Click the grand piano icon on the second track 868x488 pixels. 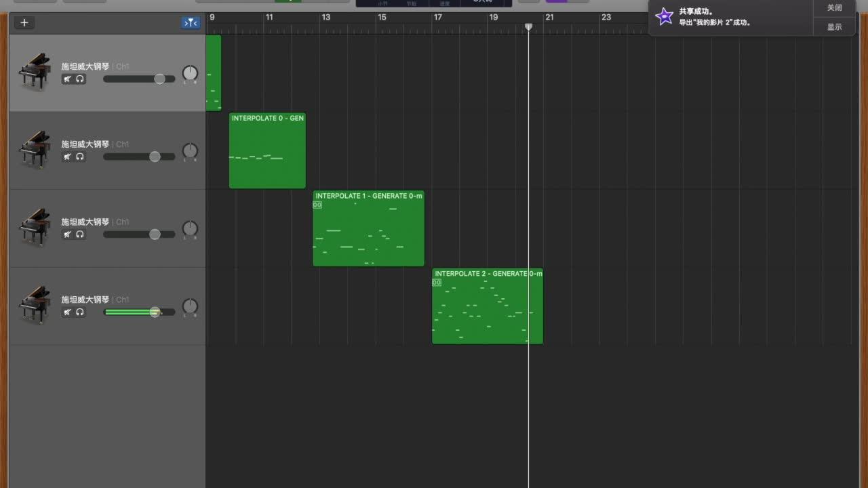coord(34,148)
